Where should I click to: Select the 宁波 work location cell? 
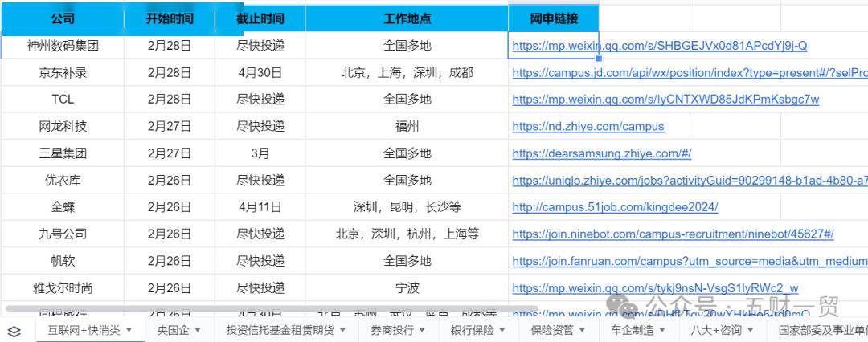[407, 287]
